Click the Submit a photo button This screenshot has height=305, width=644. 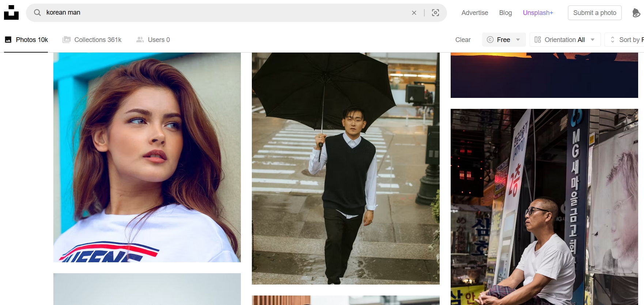[594, 13]
